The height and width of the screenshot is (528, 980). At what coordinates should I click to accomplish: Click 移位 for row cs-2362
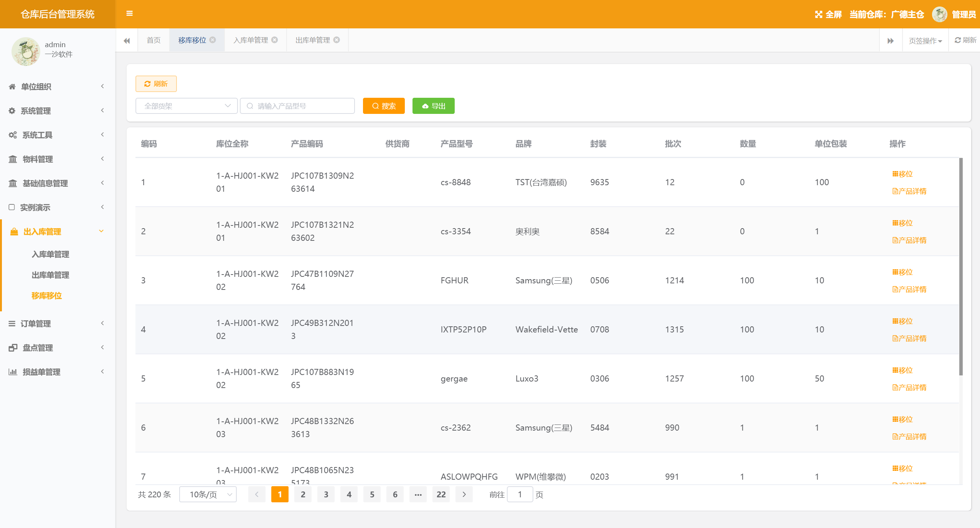[902, 419]
